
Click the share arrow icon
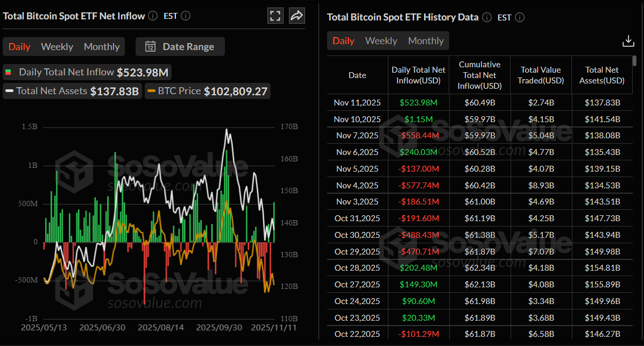click(x=296, y=16)
